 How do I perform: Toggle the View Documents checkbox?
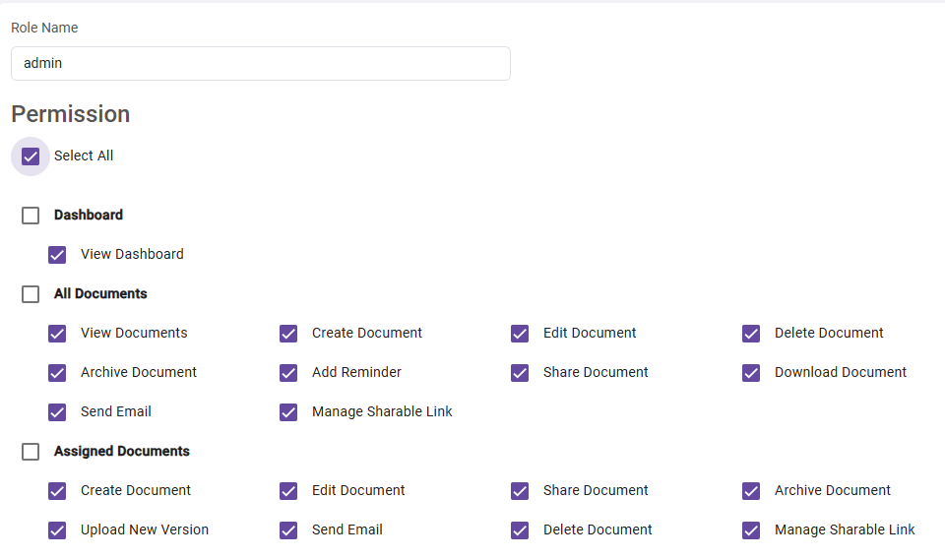coord(57,334)
